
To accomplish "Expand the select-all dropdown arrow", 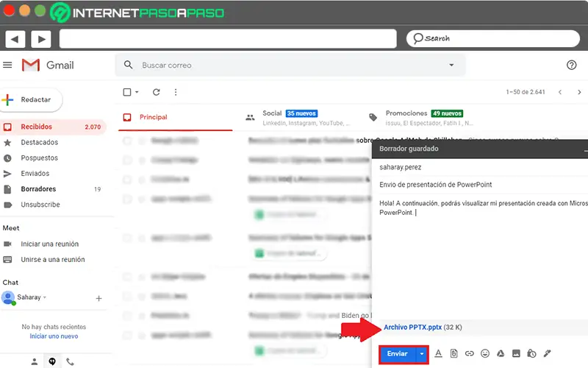I will pos(137,92).
